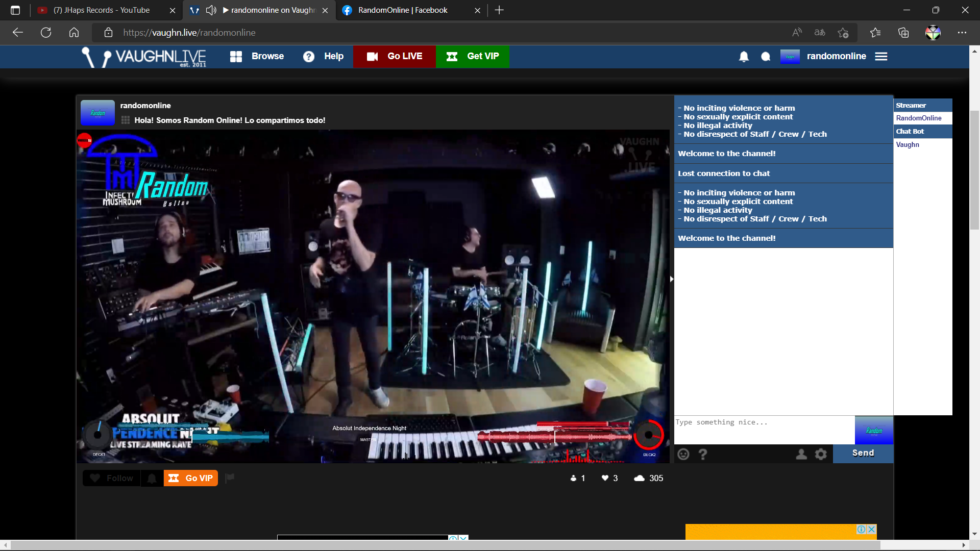980x551 pixels.
Task: Click the randomonline channel avatar thumbnail
Action: coord(97,112)
